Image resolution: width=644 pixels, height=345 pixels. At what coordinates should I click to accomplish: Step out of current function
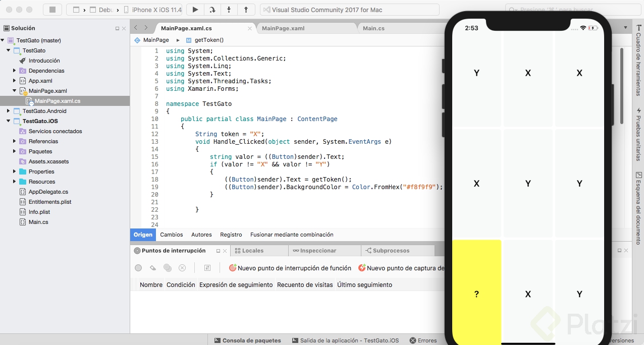coord(246,10)
